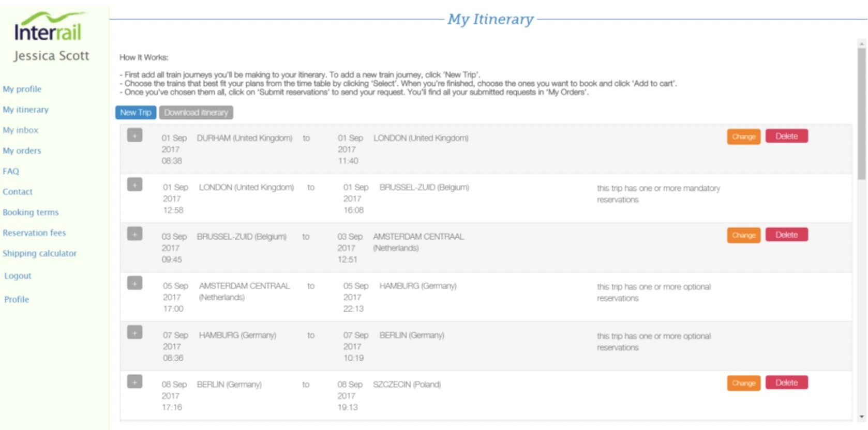Change the Brussel-Zuid to Amsterdam trip
The width and height of the screenshot is (868, 430).
(743, 235)
